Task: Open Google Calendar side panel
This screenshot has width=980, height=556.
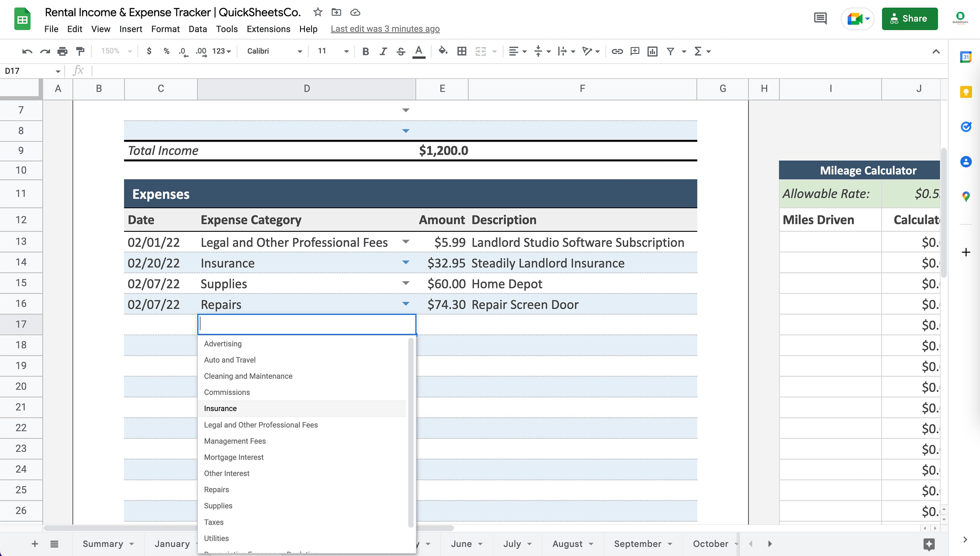Action: coord(966,57)
